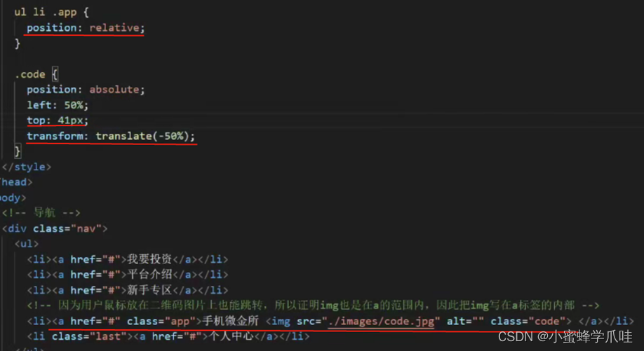Click the list item '个人中心' line

pos(168,337)
